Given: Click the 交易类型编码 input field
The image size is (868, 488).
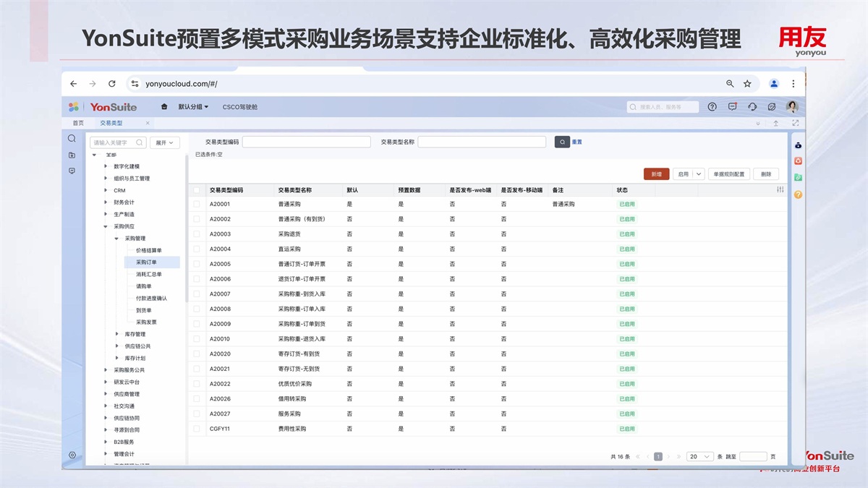Looking at the screenshot, I should [x=306, y=142].
